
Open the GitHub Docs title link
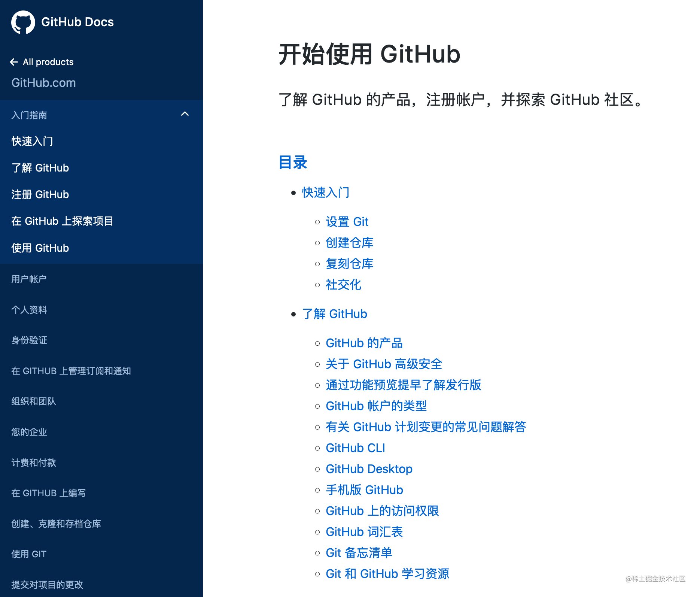coord(77,22)
